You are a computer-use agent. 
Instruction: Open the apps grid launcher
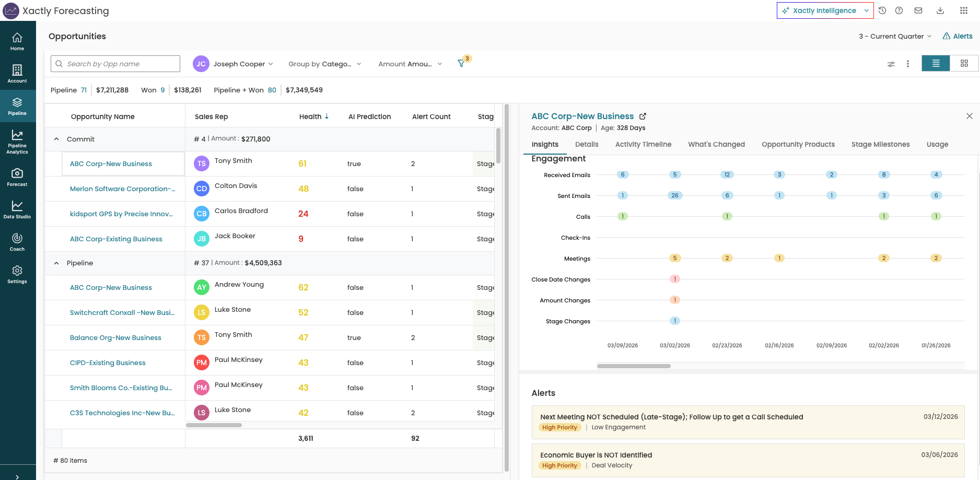(964, 10)
